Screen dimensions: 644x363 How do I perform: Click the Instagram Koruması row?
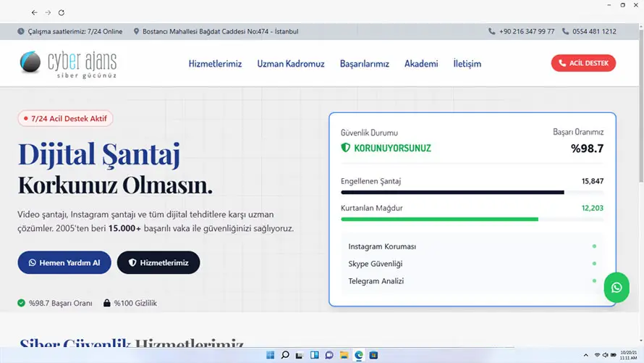tap(473, 246)
